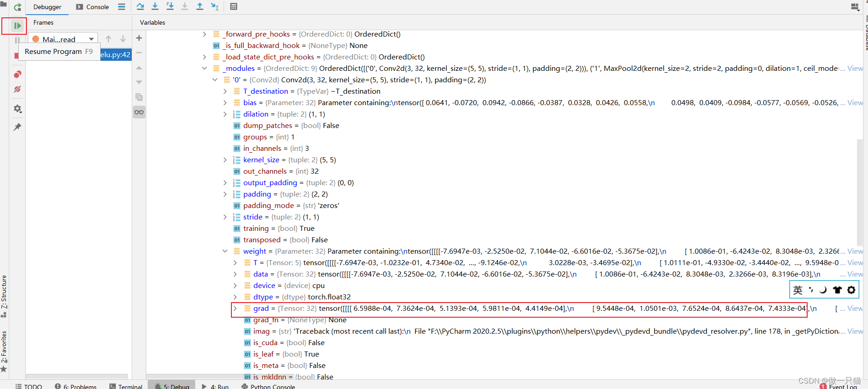Select the out_channels variable row
Image resolution: width=868 pixels, height=389 pixels.
[x=504, y=171]
